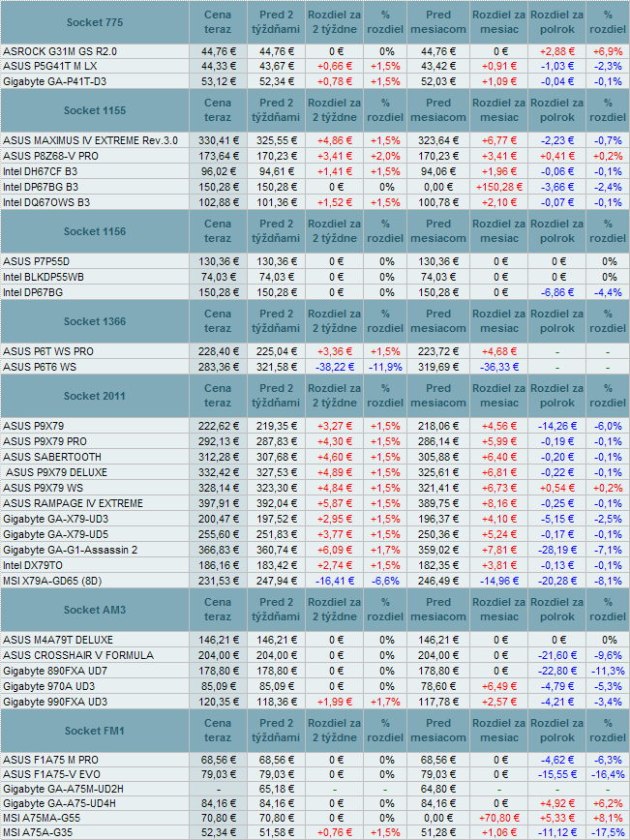Screen dimensions: 630x840
Task: Select Intel DP67BG B3 product name
Action: pyautogui.click(x=41, y=187)
